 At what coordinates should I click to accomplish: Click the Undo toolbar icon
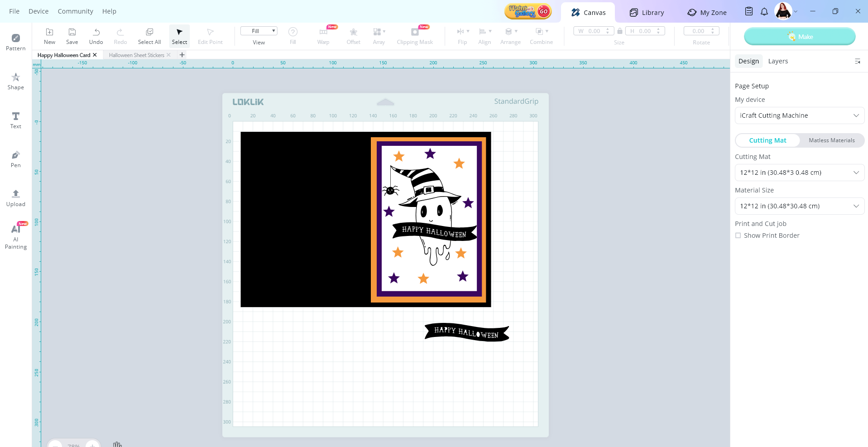tap(96, 36)
